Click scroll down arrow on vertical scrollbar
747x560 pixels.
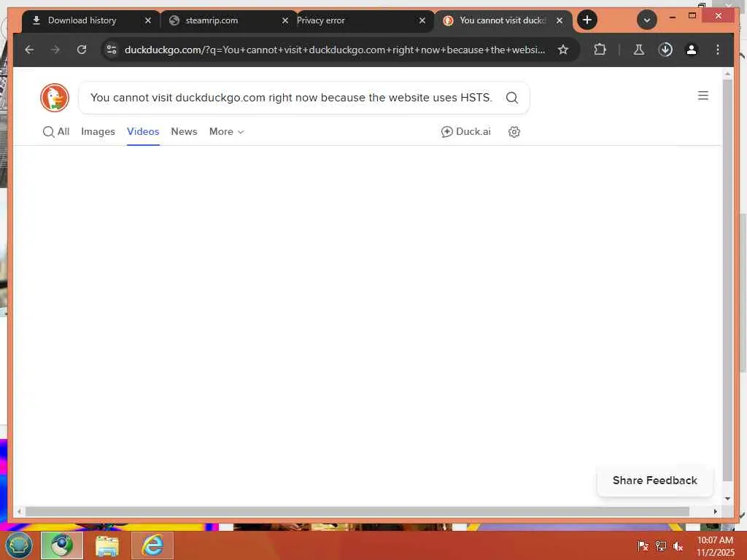tap(727, 499)
